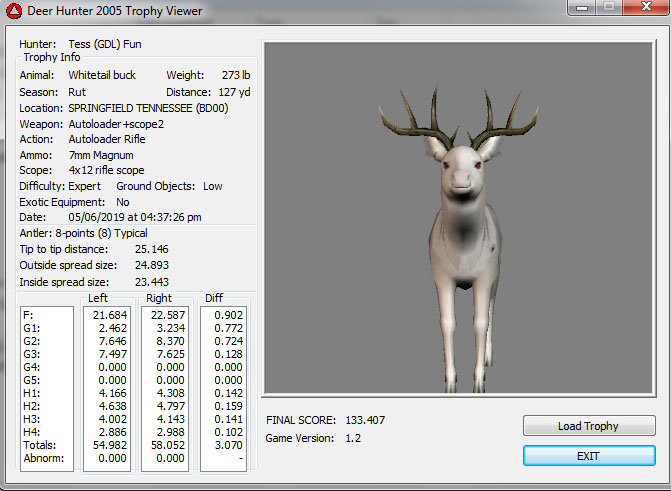
Task: Click the hunter name Tess (GDL) Fun
Action: coord(105,44)
